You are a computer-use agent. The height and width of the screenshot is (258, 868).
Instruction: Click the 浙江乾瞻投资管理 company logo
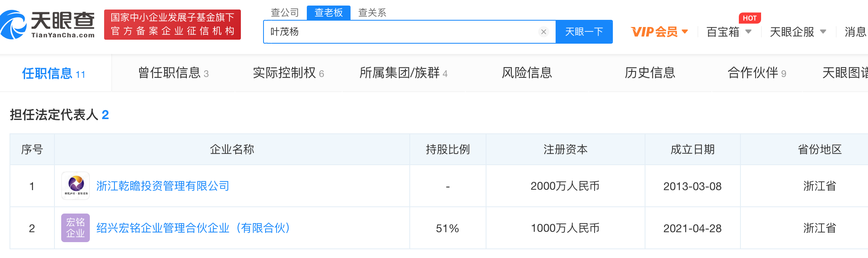(x=76, y=186)
